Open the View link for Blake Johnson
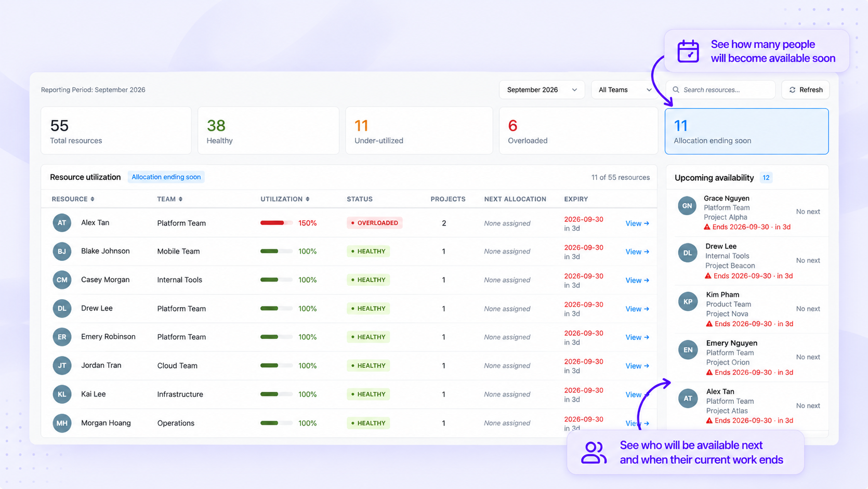868x489 pixels. 637,252
